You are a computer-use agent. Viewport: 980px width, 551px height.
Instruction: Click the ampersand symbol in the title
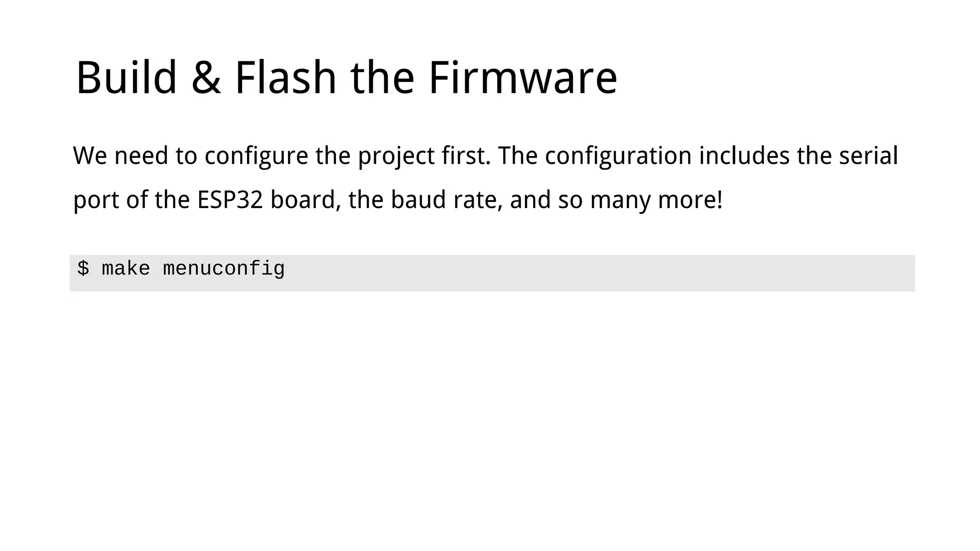coord(206,78)
